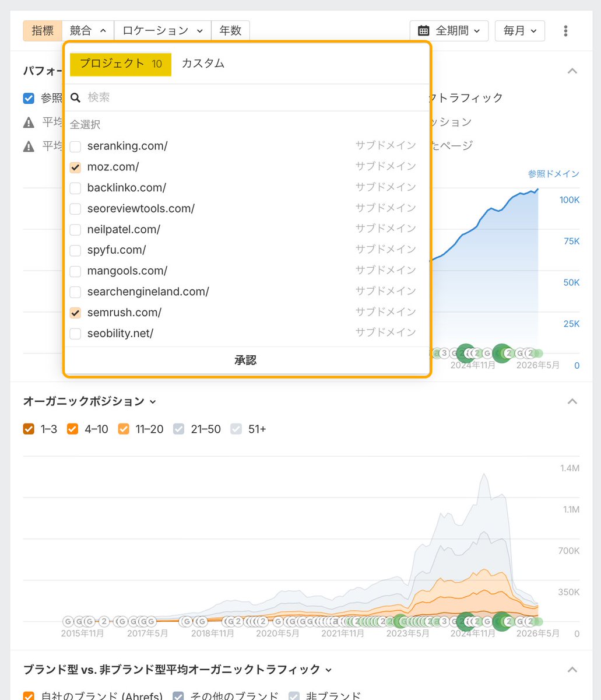This screenshot has width=601, height=700.
Task: Click the calendar icon beside 全期間
Action: point(424,31)
